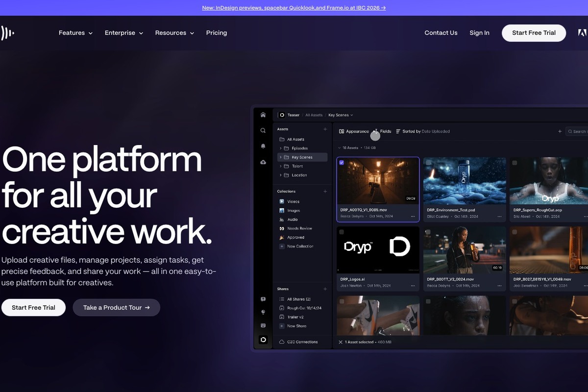Check the DRP_B00TT_V2_0024.mov checkbox
This screenshot has height=392, width=588.
tap(428, 232)
